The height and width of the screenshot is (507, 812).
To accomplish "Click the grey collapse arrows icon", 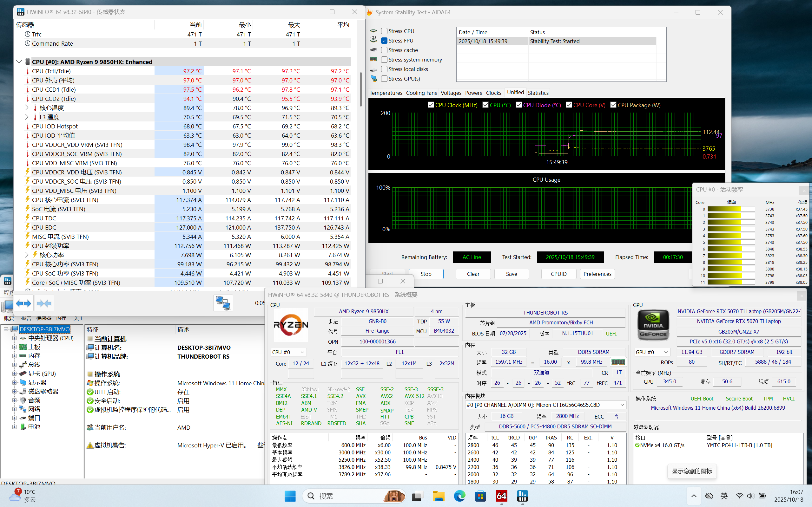I will (44, 303).
